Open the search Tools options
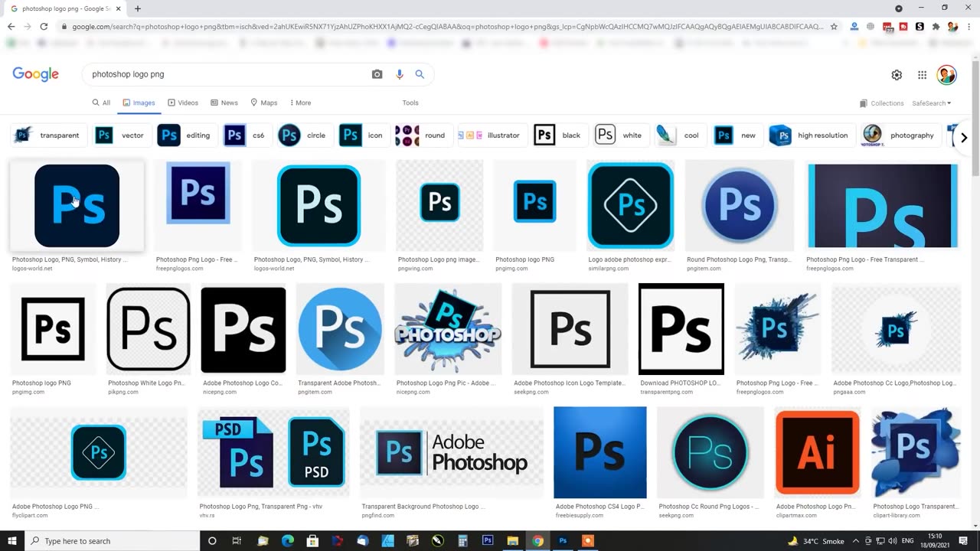 pyautogui.click(x=410, y=103)
